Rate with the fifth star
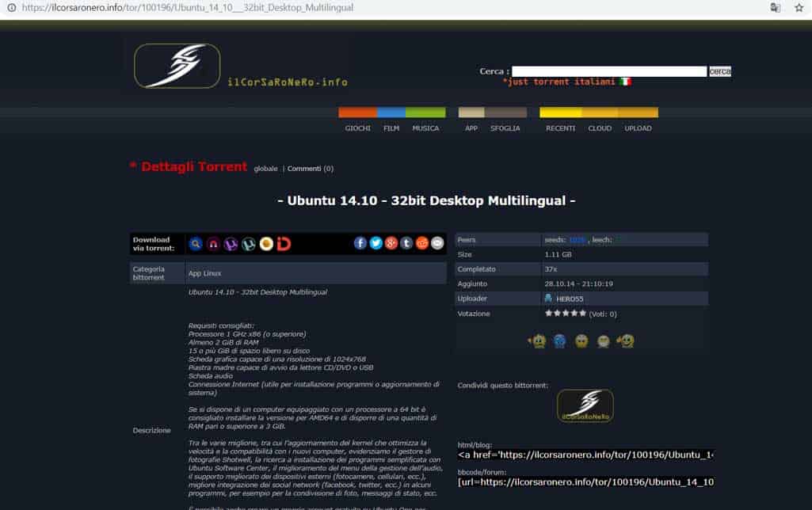The width and height of the screenshot is (812, 510). (x=582, y=314)
